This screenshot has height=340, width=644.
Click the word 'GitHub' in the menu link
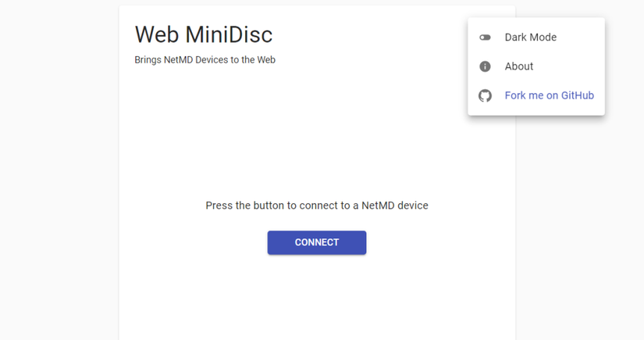(576, 96)
